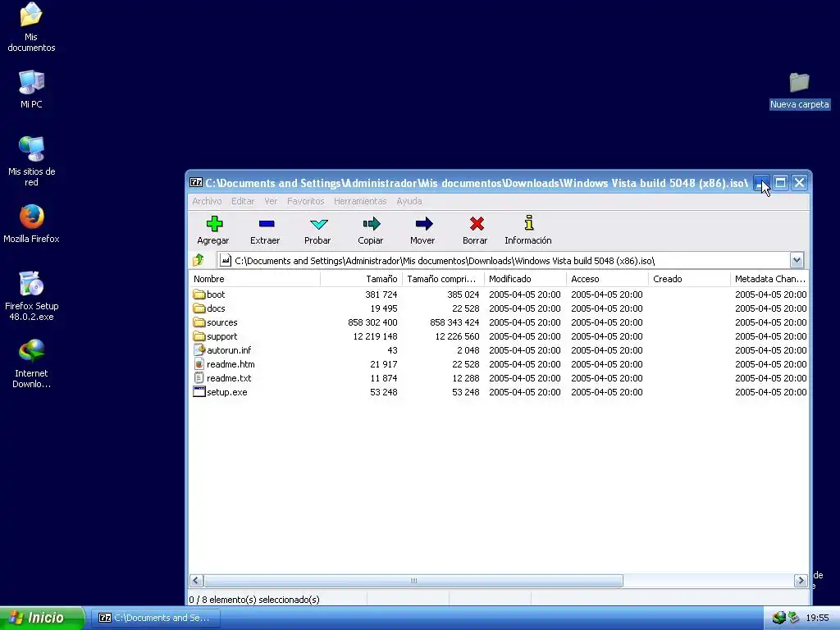Select the autorun.inf file icon

pyautogui.click(x=199, y=349)
